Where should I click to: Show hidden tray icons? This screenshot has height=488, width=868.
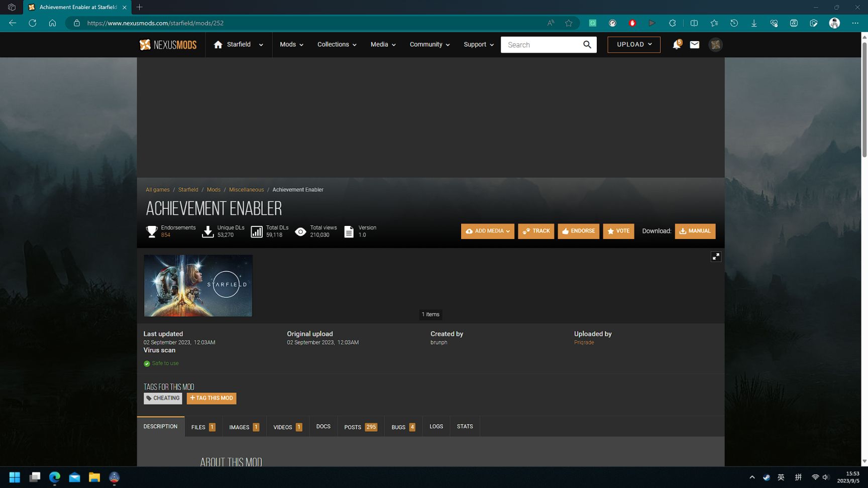pyautogui.click(x=752, y=477)
